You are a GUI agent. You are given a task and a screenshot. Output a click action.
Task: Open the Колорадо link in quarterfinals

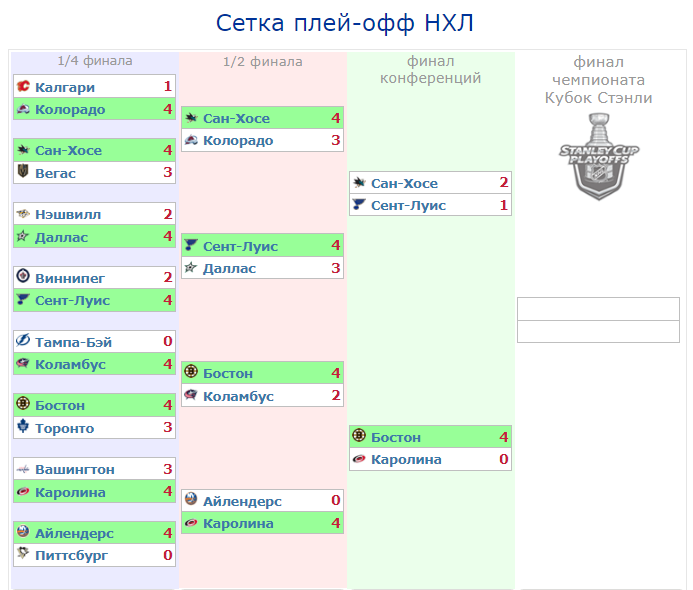click(x=69, y=109)
